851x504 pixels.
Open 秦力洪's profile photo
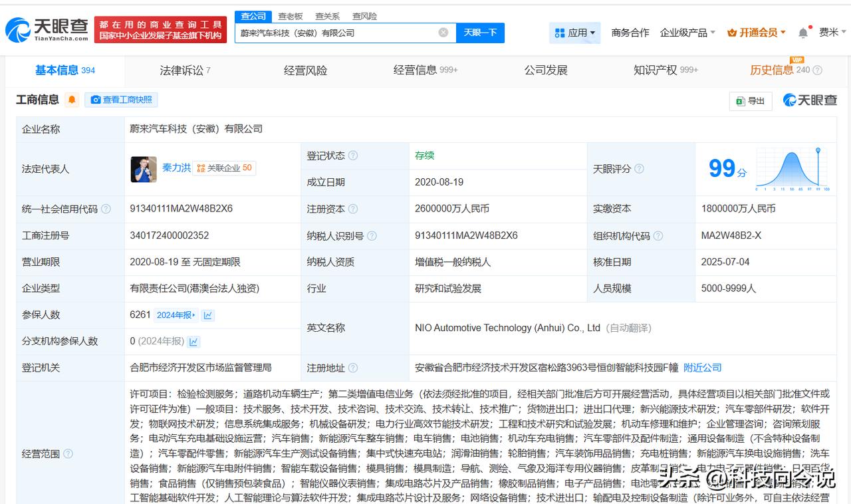point(144,169)
